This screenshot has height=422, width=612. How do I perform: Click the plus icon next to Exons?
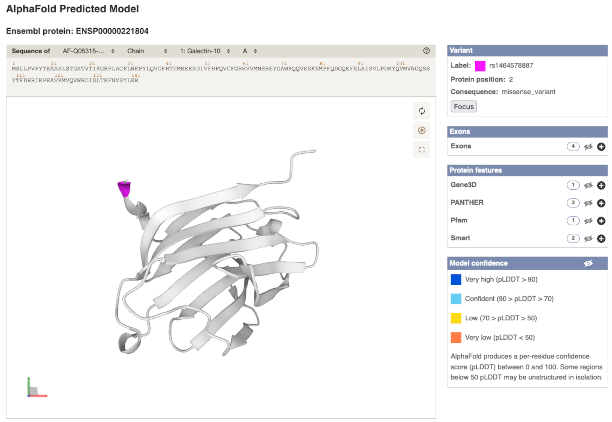601,147
